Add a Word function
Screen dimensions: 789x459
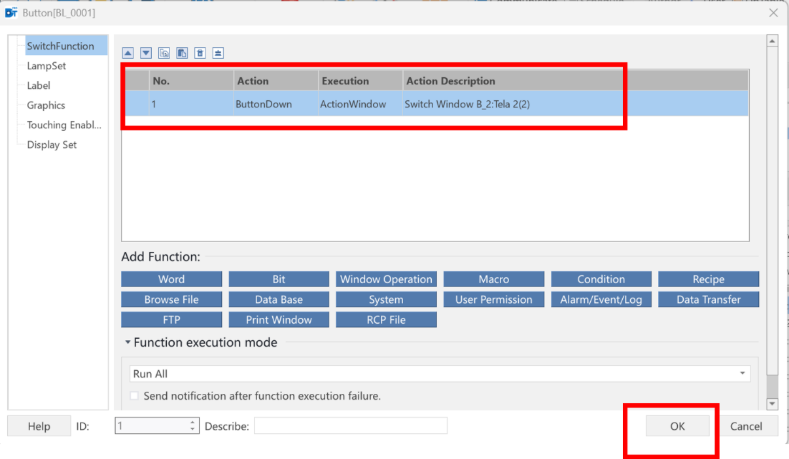pos(172,279)
